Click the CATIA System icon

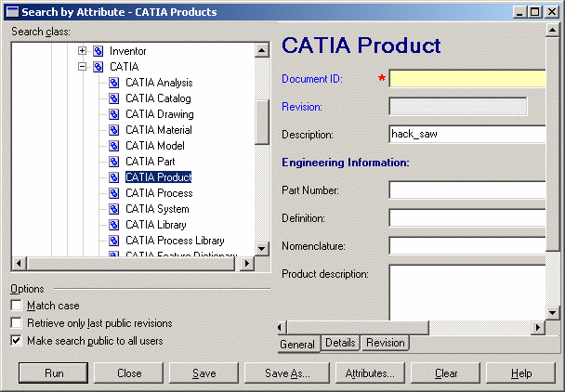click(x=114, y=209)
